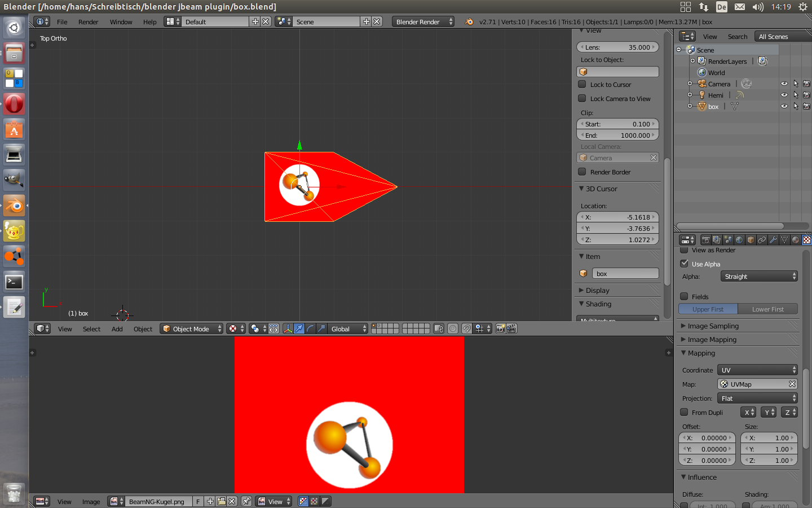The width and height of the screenshot is (812, 508).
Task: Collapse the 3D Cursor panel
Action: tap(601, 189)
